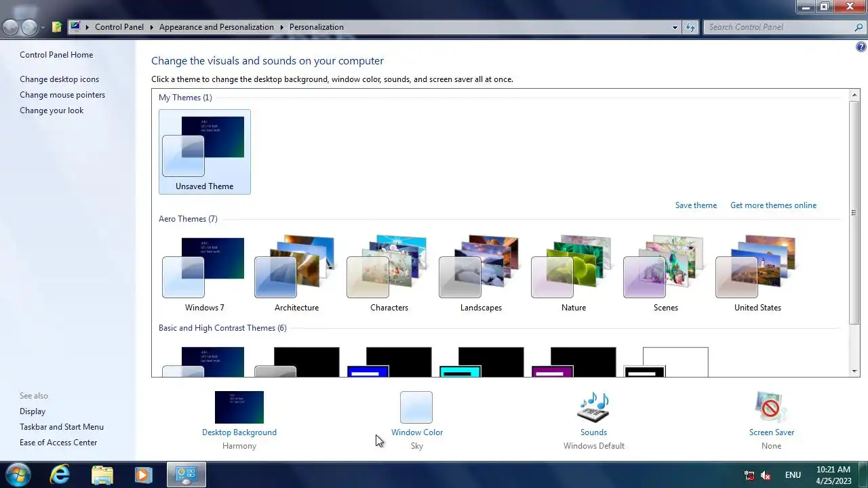This screenshot has height=488, width=868.
Task: Click the muted volume tray icon
Action: coord(766,475)
